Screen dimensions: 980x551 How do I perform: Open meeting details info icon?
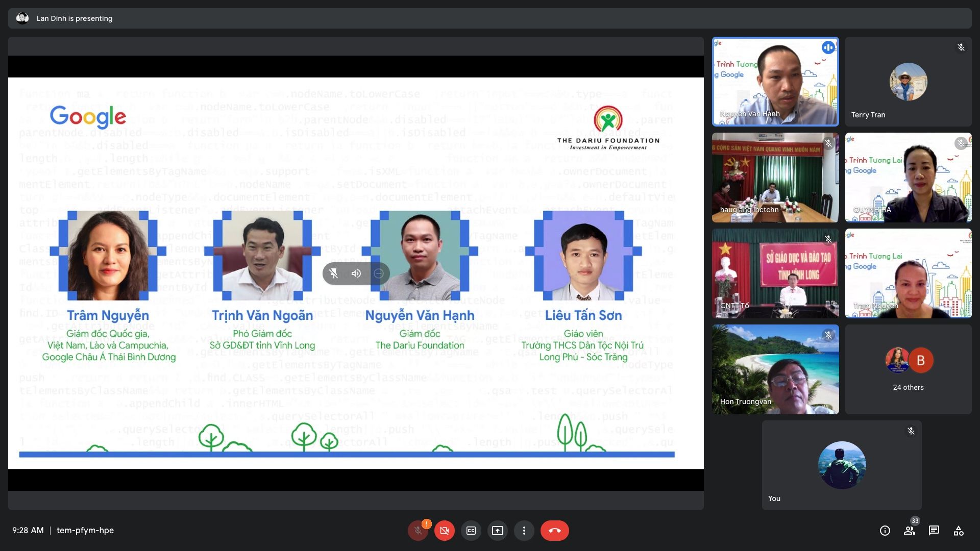pos(885,531)
